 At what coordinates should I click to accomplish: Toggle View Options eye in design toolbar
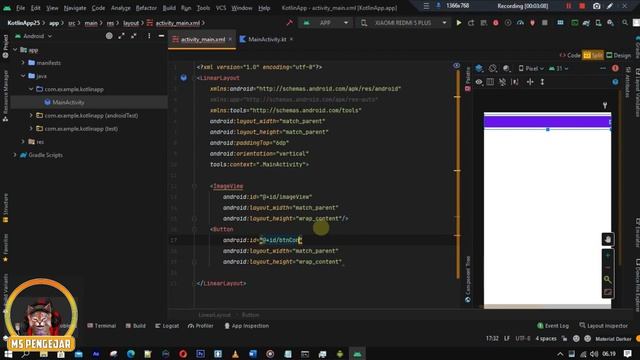pos(479,82)
